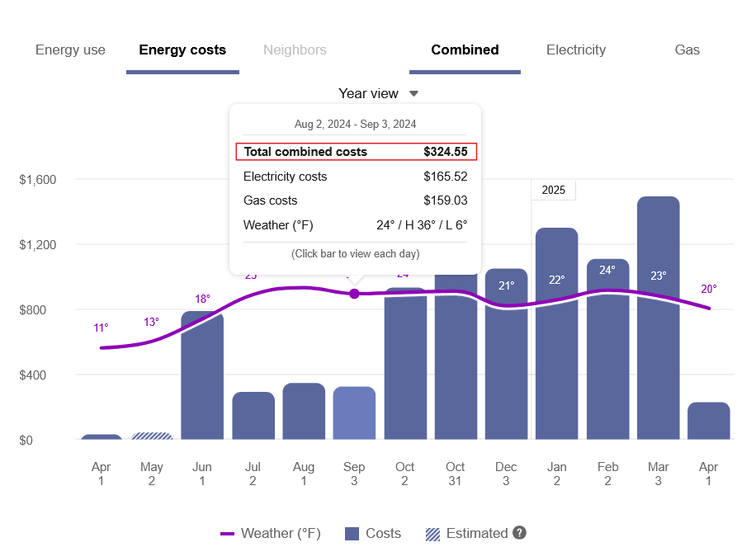The height and width of the screenshot is (547, 756).
Task: Click the 2025 year marker label
Action: [x=553, y=190]
